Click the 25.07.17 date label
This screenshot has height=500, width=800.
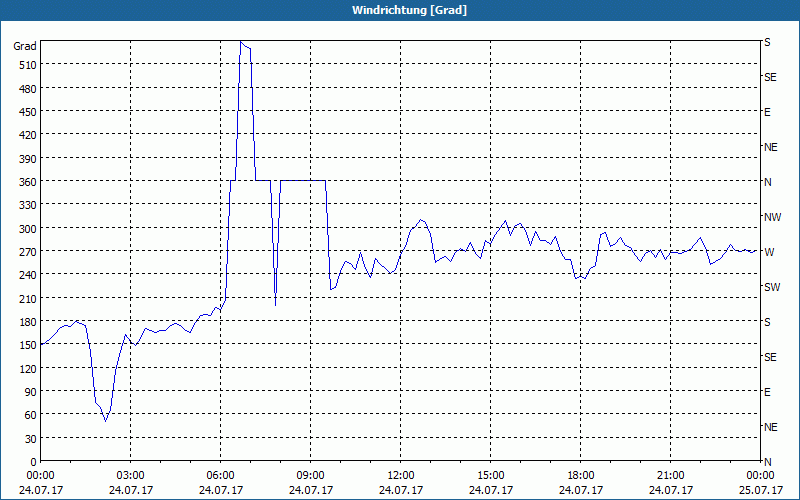(761, 490)
